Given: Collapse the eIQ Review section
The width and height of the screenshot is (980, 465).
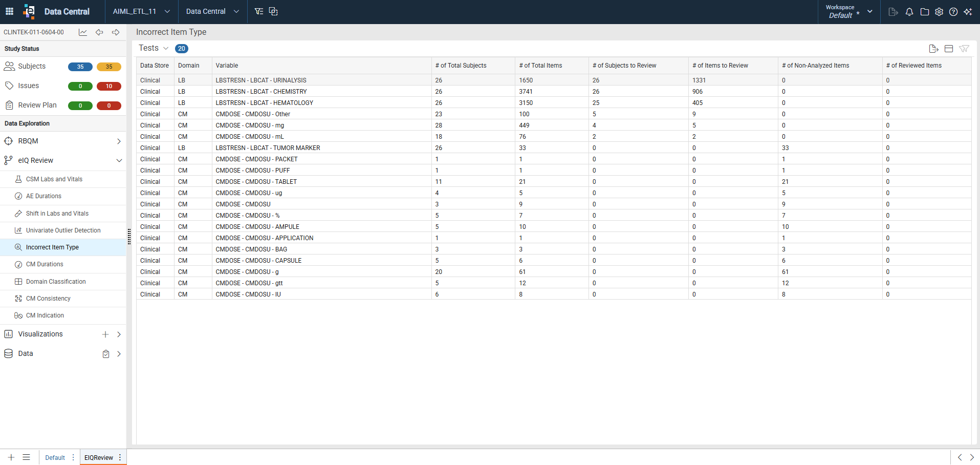Looking at the screenshot, I should point(119,161).
